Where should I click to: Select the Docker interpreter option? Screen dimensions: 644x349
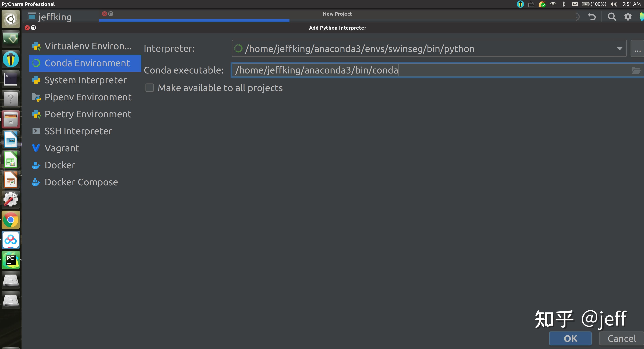[85, 165]
